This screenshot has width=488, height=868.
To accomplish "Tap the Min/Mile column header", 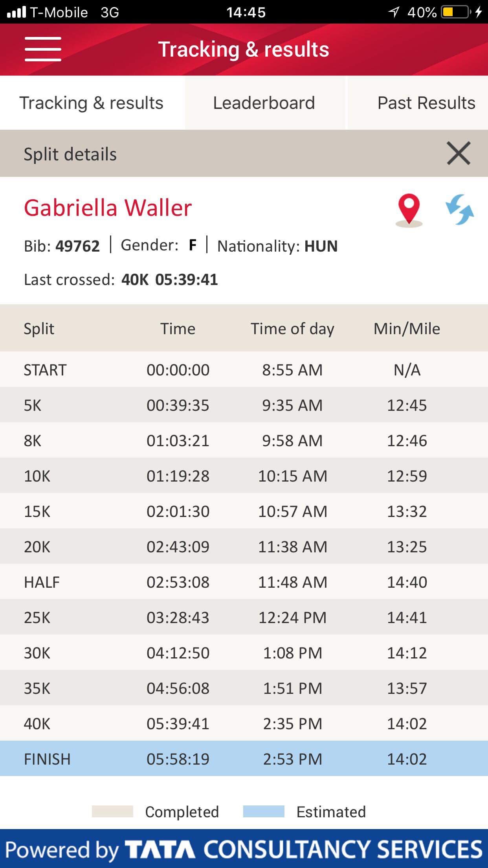I will [x=407, y=329].
